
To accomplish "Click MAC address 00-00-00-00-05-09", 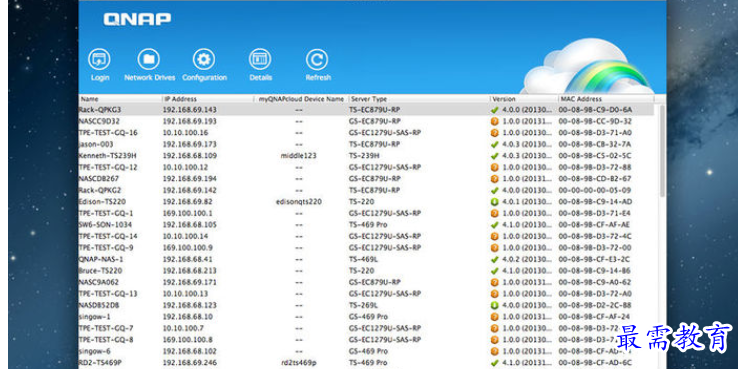I will click(x=595, y=191).
